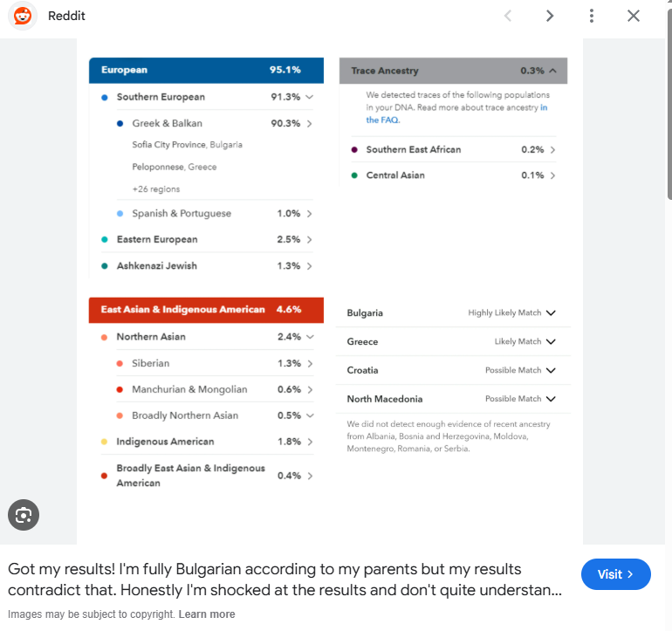Open the three-dot more options menu

[592, 16]
